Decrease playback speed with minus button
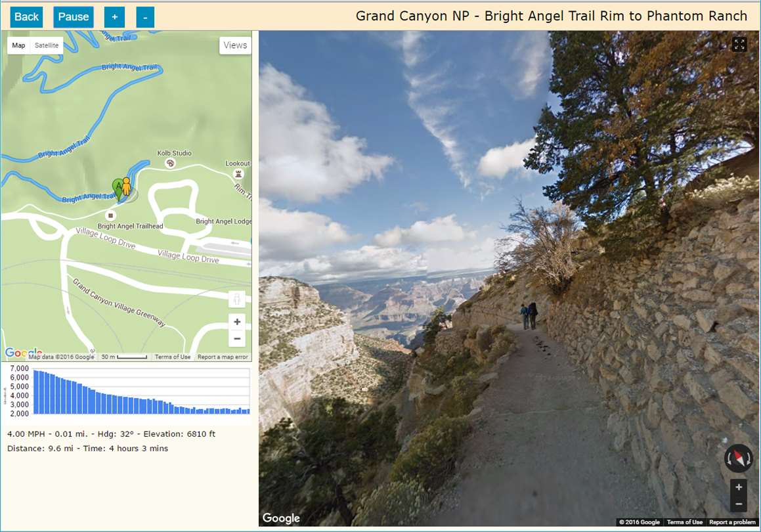 click(x=145, y=17)
